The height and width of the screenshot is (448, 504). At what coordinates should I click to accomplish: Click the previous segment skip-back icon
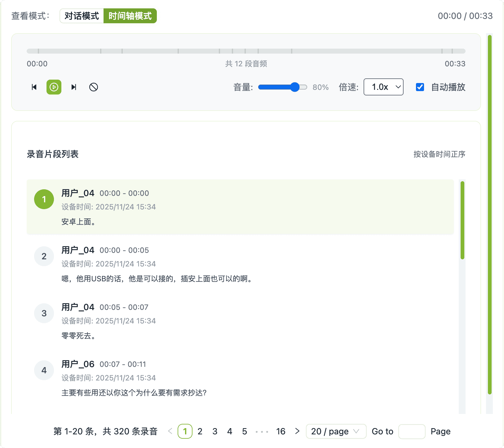(x=34, y=87)
